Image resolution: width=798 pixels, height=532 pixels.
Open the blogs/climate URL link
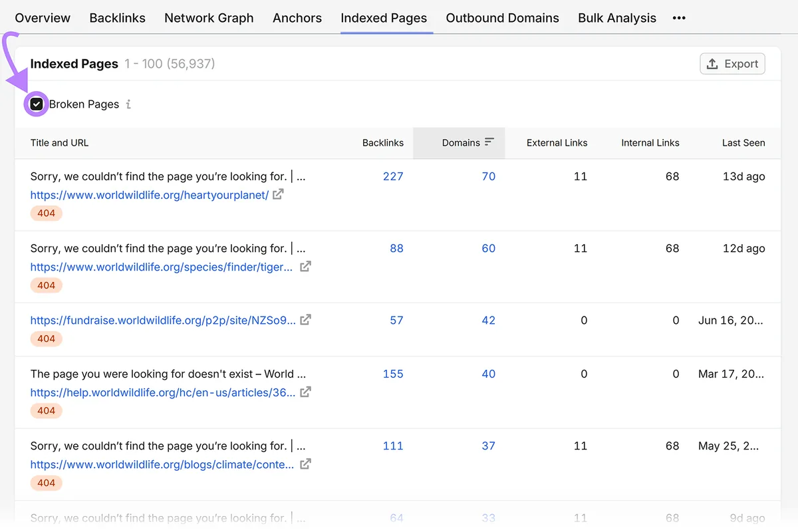[x=162, y=464]
